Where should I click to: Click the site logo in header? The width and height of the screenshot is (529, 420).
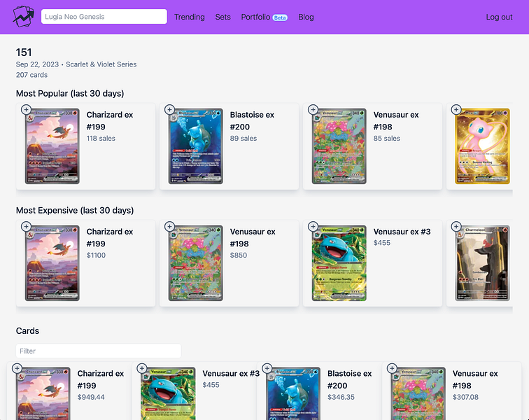[23, 17]
